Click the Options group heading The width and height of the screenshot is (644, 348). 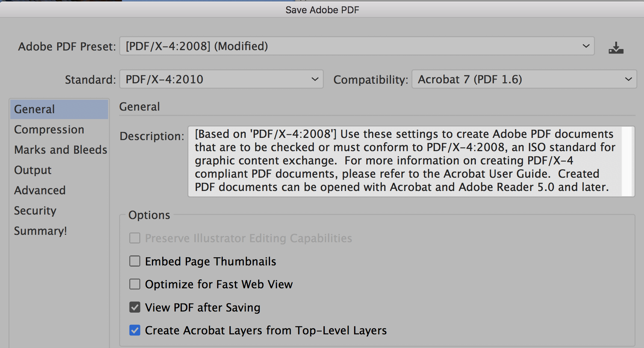pyautogui.click(x=149, y=215)
